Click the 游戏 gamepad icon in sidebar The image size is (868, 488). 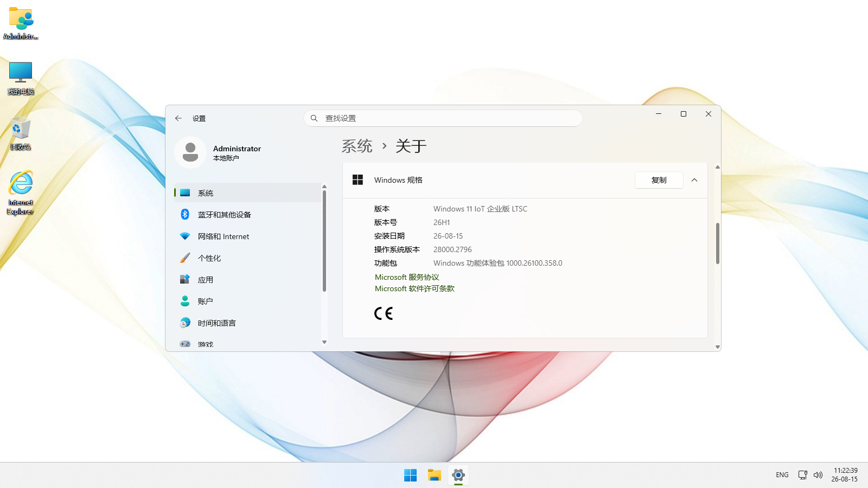[185, 344]
